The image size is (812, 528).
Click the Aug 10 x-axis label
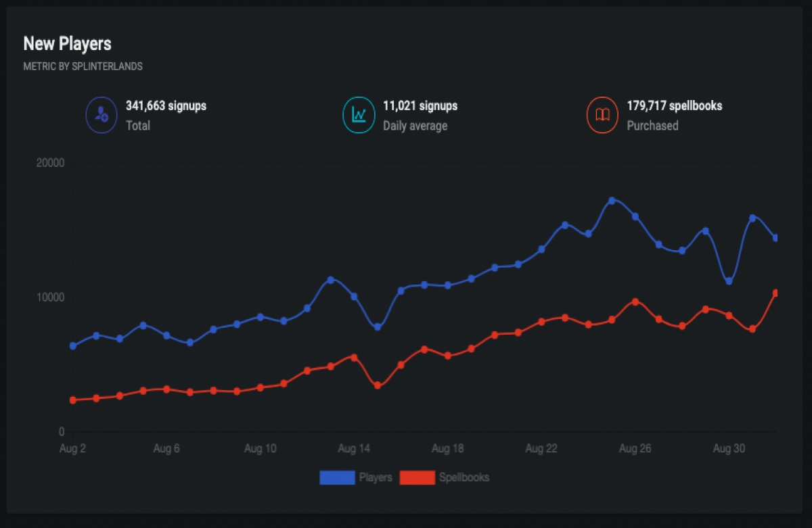[261, 448]
